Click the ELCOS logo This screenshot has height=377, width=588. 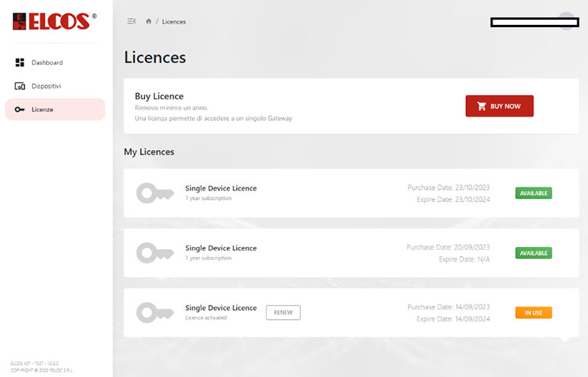tap(51, 21)
